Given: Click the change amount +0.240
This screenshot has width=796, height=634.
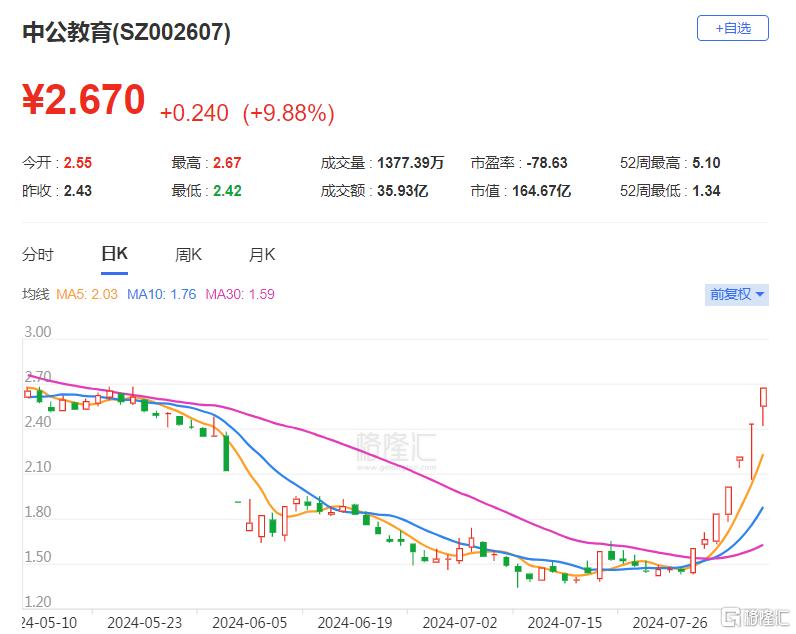Looking at the screenshot, I should [194, 113].
